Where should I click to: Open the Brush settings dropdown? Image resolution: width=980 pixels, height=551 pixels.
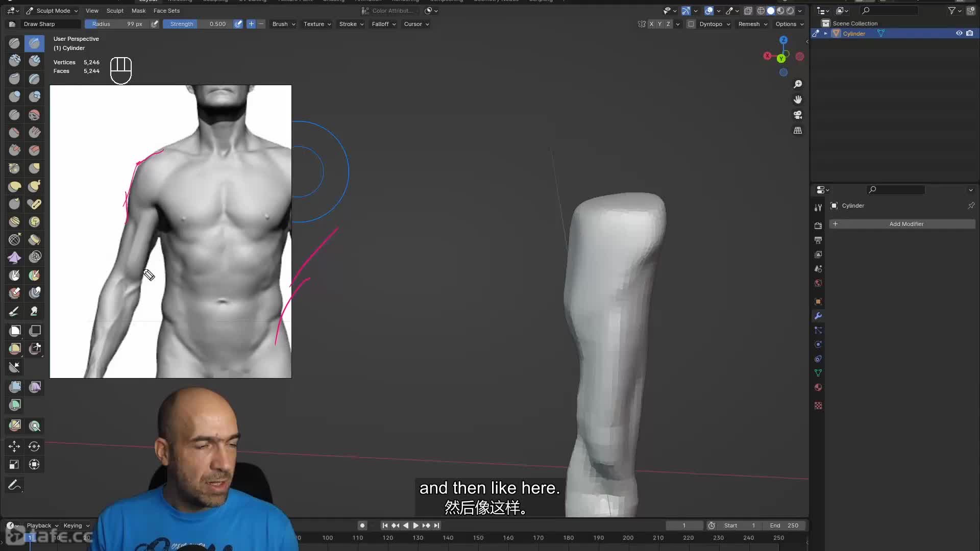tap(283, 24)
